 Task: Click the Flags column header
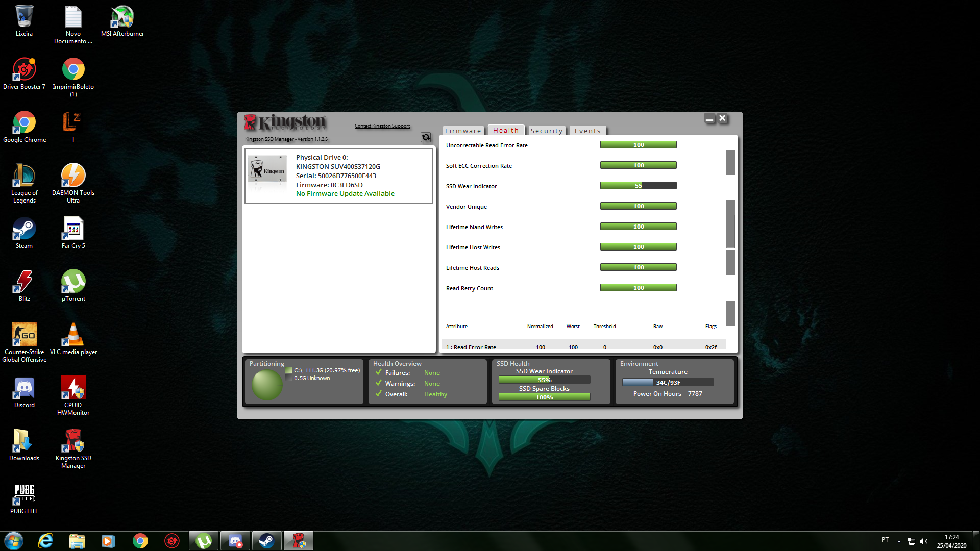711,327
